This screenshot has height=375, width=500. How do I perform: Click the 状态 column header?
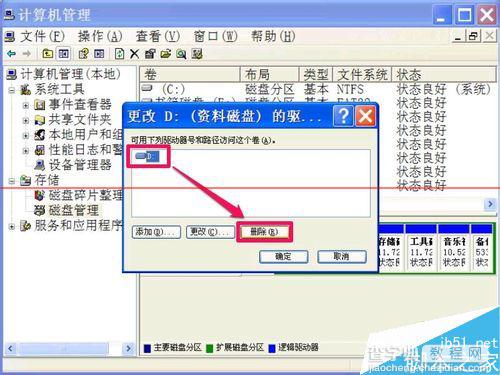(x=444, y=74)
